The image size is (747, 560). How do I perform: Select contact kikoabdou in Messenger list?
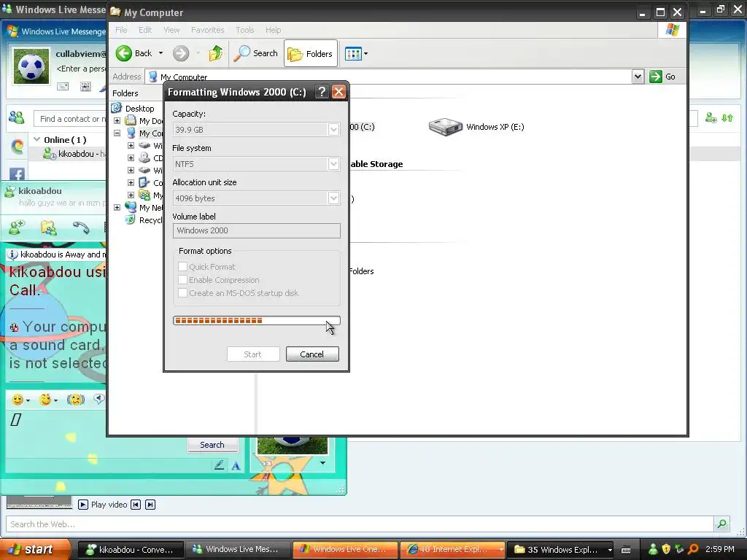[x=73, y=154]
